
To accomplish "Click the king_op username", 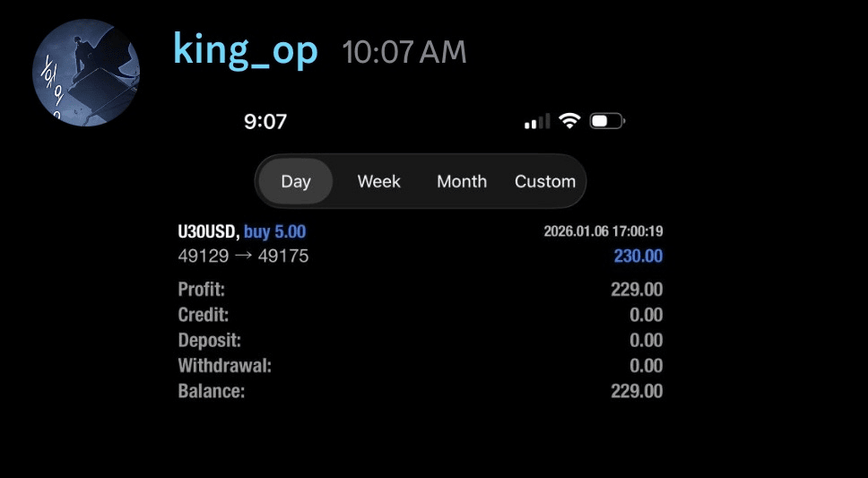I will click(245, 51).
